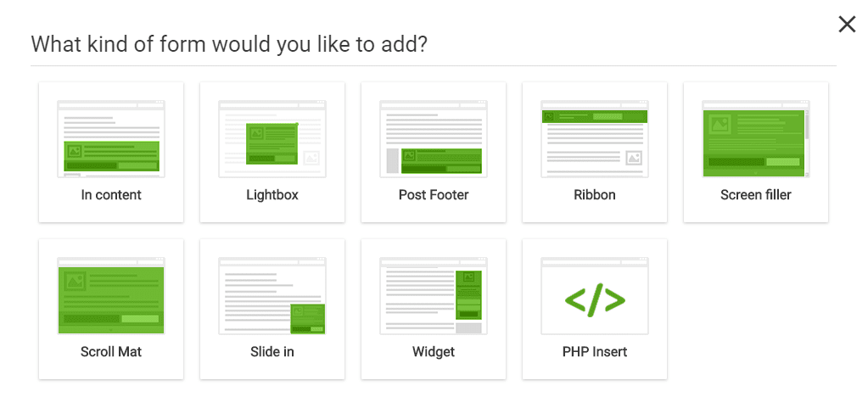Pick the Slide in form icon
This screenshot has width=868, height=397.
(272, 296)
